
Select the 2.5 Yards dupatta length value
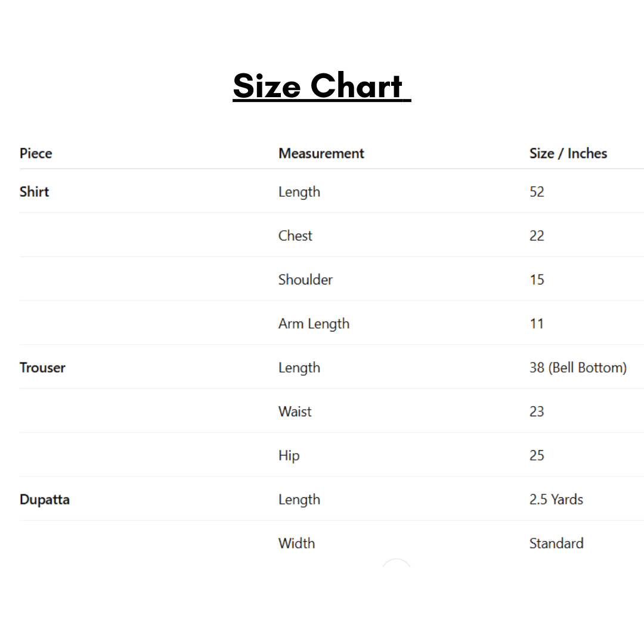(x=556, y=500)
